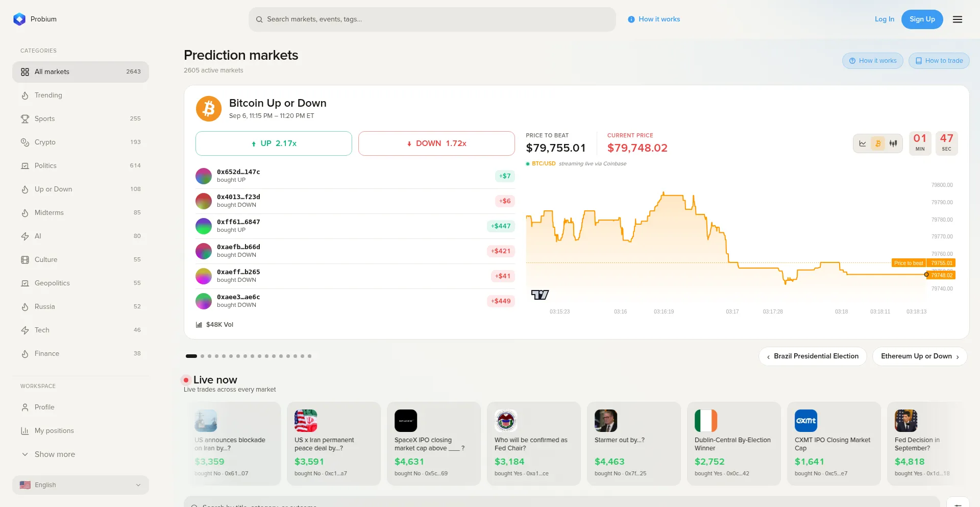Click the trophy icon beside Sports
This screenshot has width=980, height=507.
(25, 119)
